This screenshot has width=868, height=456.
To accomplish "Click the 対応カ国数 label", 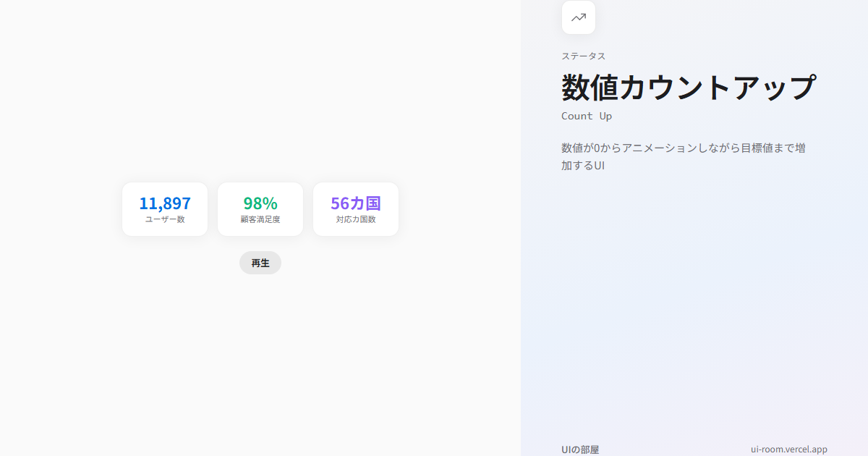I will (356, 219).
